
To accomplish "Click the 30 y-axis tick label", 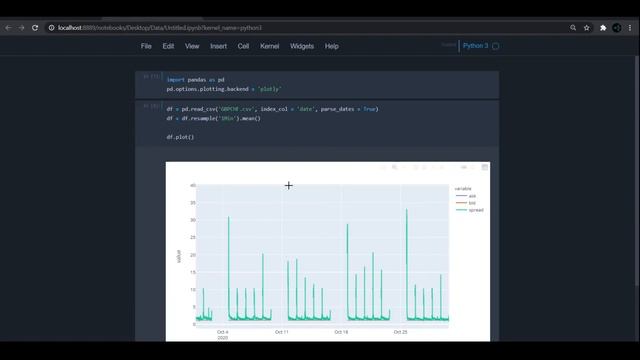I will click(193, 220).
